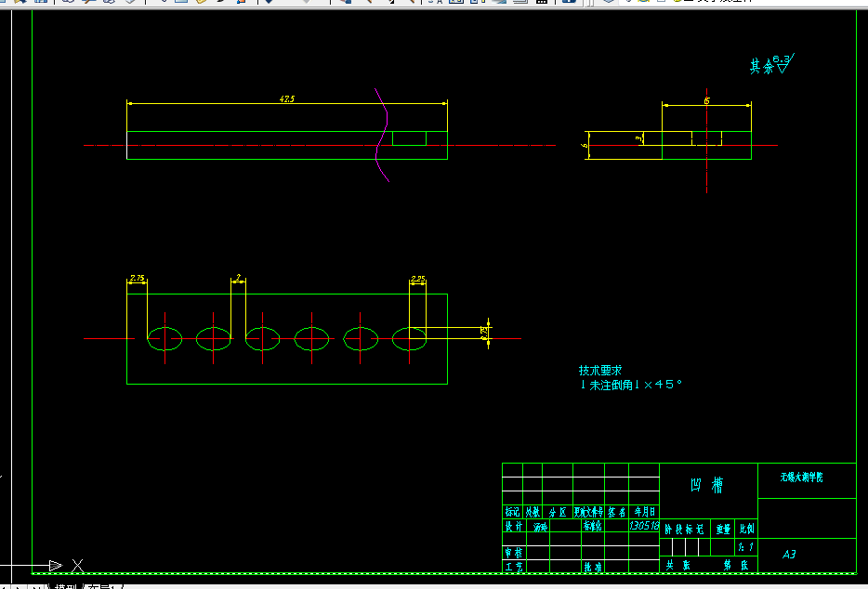Viewport: 868px width, 589px height.
Task: Select the small green slot rectangle in top view
Action: (x=409, y=138)
